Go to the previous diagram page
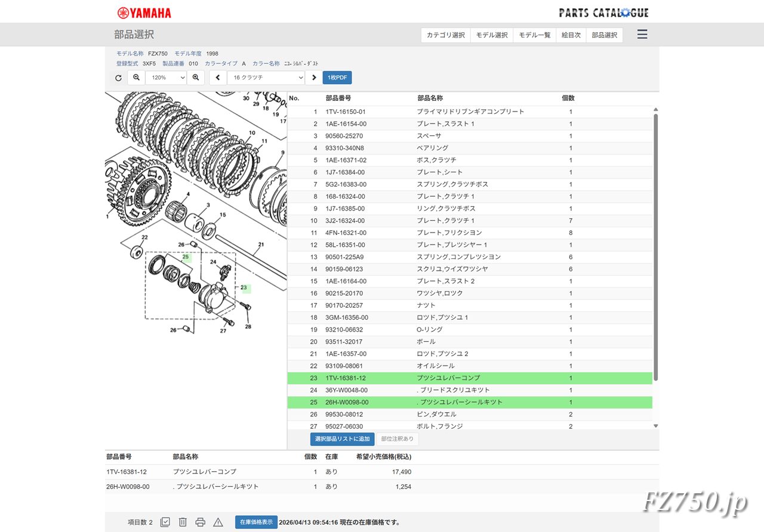The height and width of the screenshot is (532, 764). click(x=217, y=78)
